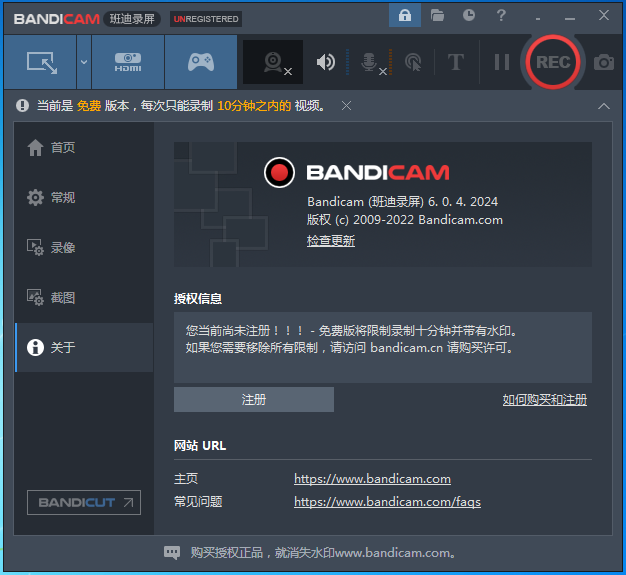Take a screenshot with the camera icon

click(604, 62)
